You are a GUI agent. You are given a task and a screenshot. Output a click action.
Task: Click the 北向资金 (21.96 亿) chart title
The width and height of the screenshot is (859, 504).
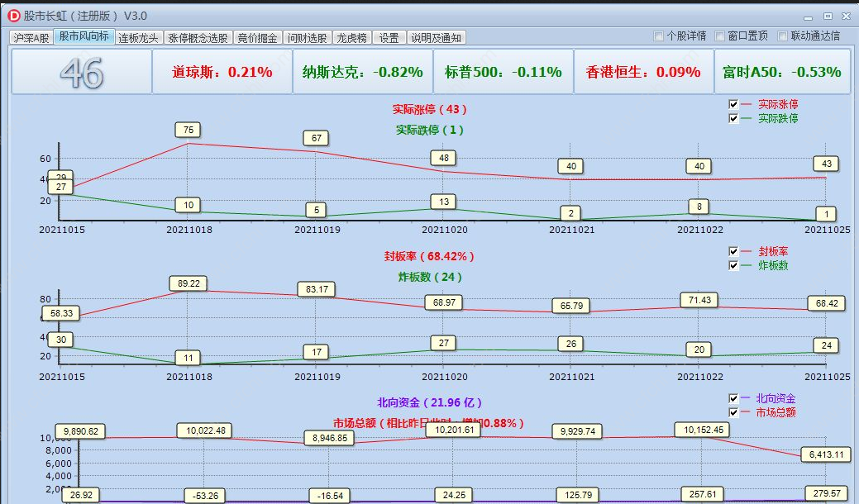[430, 402]
